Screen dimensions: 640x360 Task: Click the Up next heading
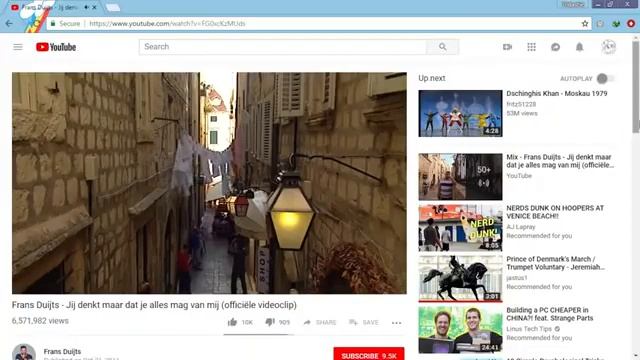431,78
